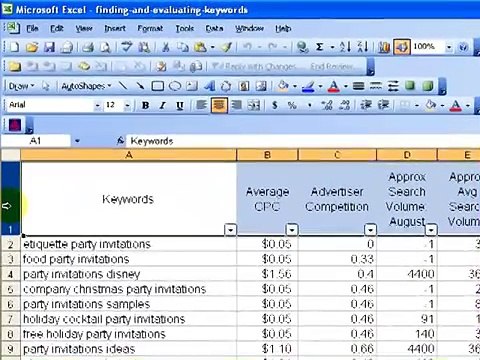Image resolution: width=480 pixels, height=360 pixels.
Task: Select the $1.56 Average CPC cell
Action: pos(267,274)
